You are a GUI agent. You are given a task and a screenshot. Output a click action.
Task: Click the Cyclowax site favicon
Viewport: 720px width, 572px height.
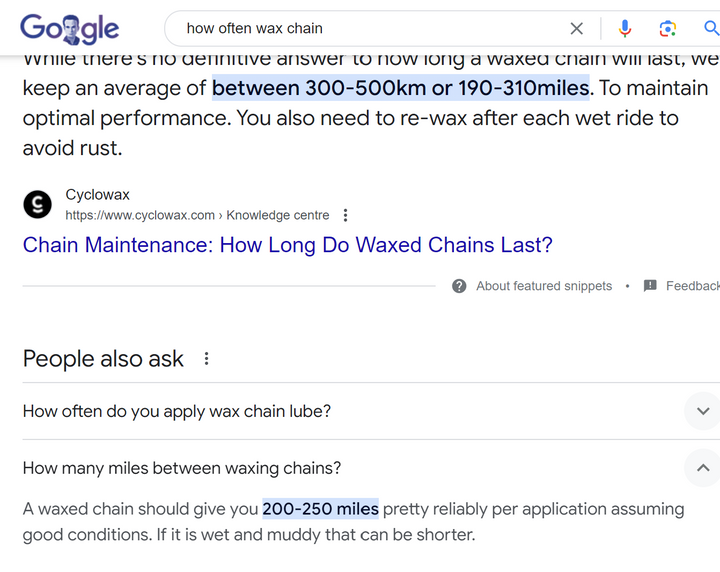point(37,204)
